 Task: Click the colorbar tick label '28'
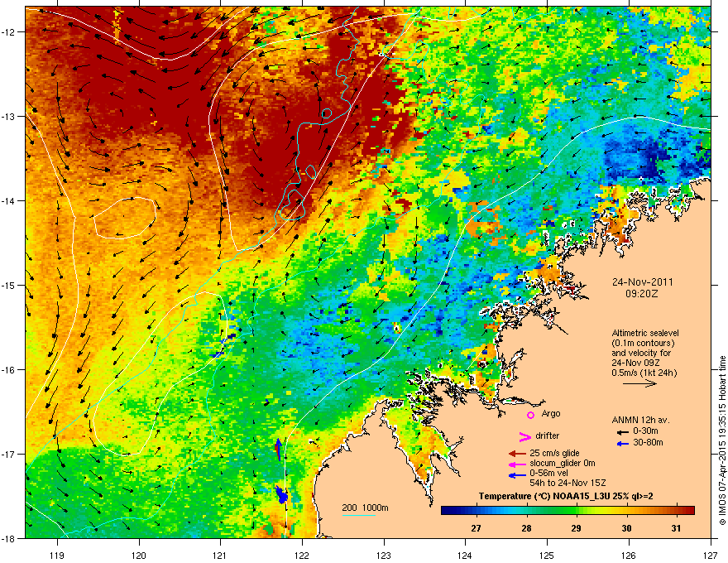(x=526, y=528)
